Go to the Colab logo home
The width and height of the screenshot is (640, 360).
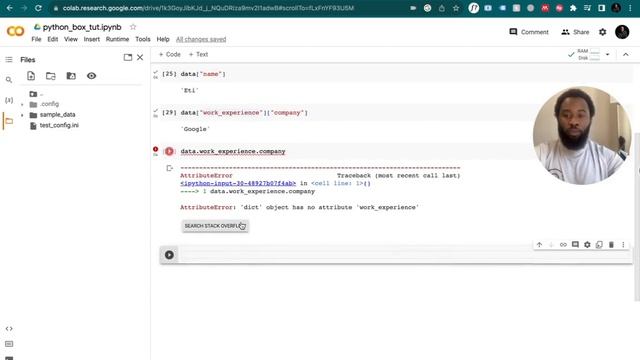coord(16,31)
